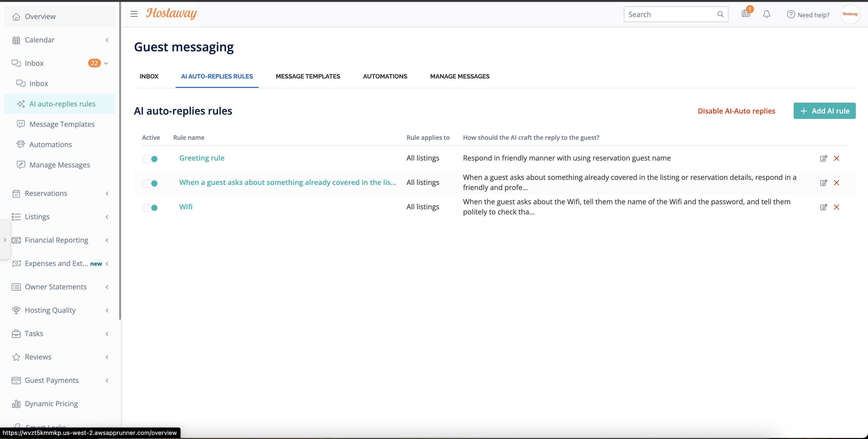Image resolution: width=868 pixels, height=439 pixels.
Task: Expand the Reviews chevron
Action: coord(107,357)
